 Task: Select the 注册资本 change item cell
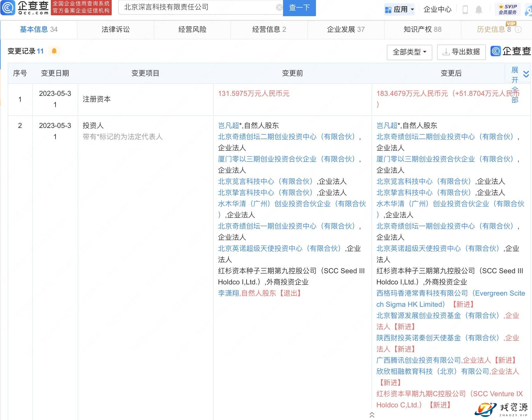click(x=145, y=99)
